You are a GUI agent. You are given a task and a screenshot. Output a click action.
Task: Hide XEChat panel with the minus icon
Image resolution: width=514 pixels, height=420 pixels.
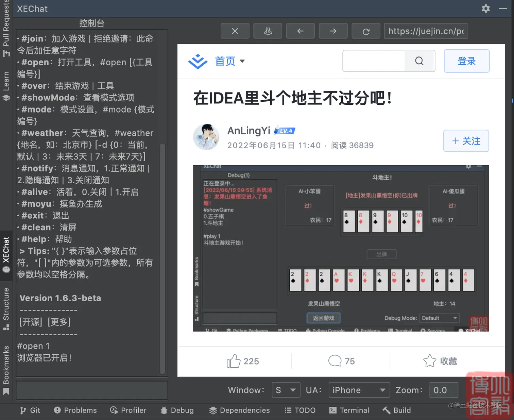point(503,9)
